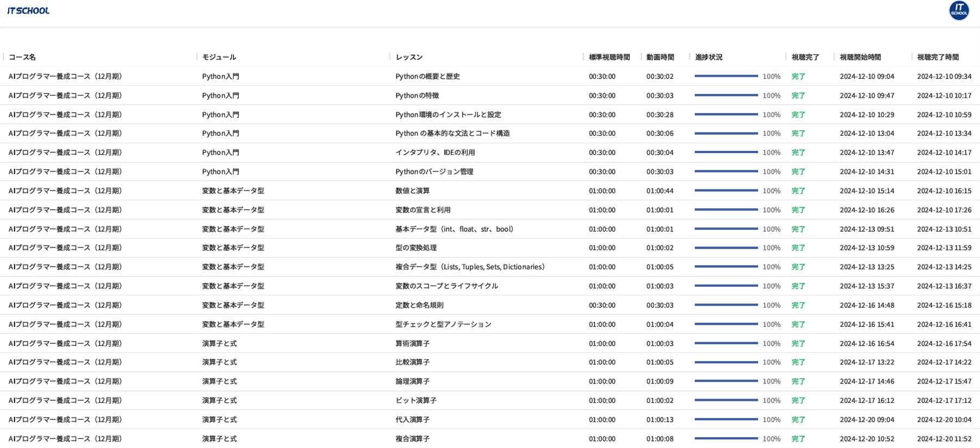The image size is (980, 448).
Task: Click lesson インタプリタ、IDEの利用
Action: (435, 153)
